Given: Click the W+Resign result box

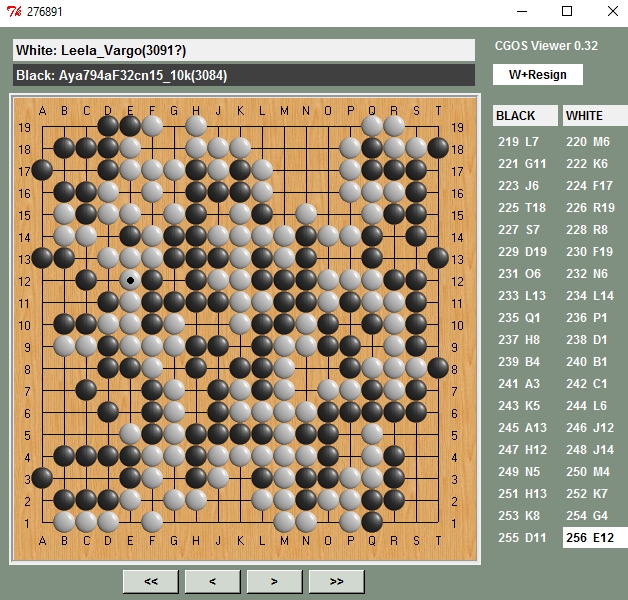Looking at the screenshot, I should point(537,75).
